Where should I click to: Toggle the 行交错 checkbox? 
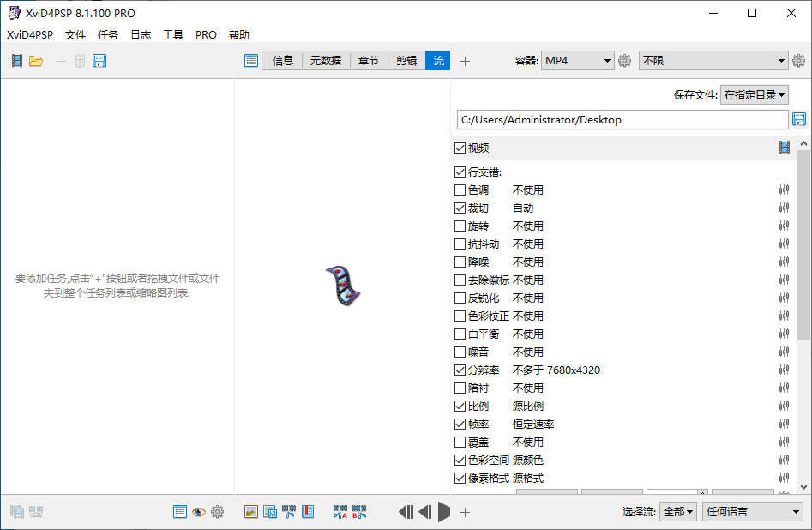click(x=460, y=172)
